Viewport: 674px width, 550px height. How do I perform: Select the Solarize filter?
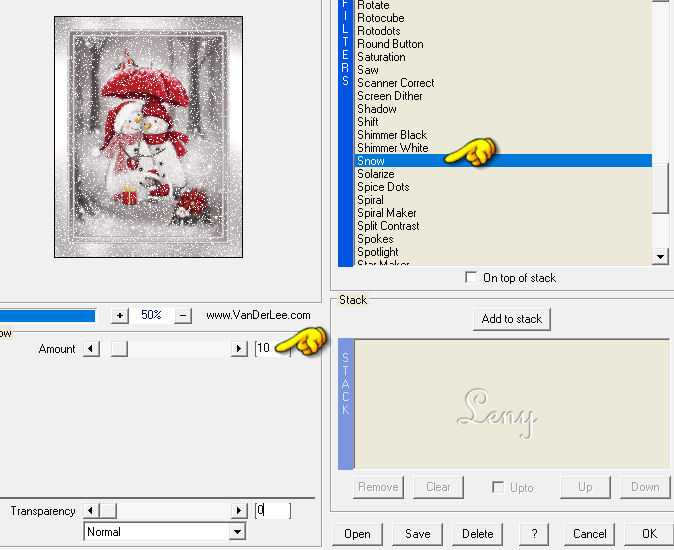coord(503,174)
